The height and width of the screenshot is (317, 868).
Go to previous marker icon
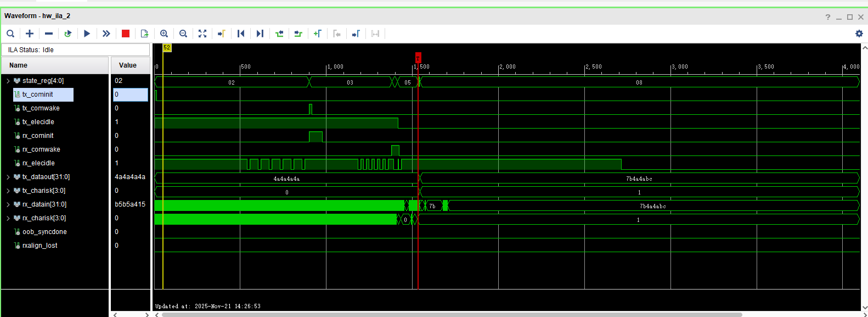(x=337, y=34)
